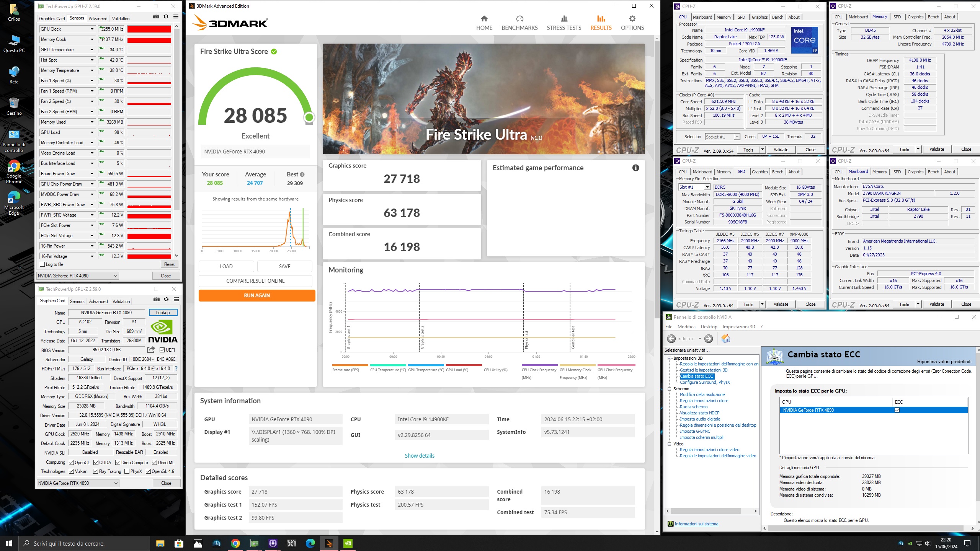980x551 pixels.
Task: Click the Bus Interface question mark in GPU-Z
Action: tap(176, 368)
